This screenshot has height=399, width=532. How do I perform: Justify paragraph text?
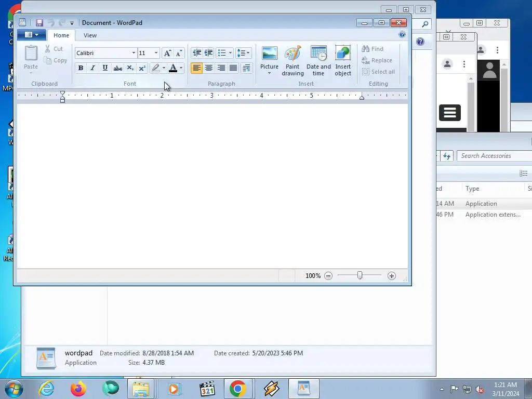(x=233, y=68)
